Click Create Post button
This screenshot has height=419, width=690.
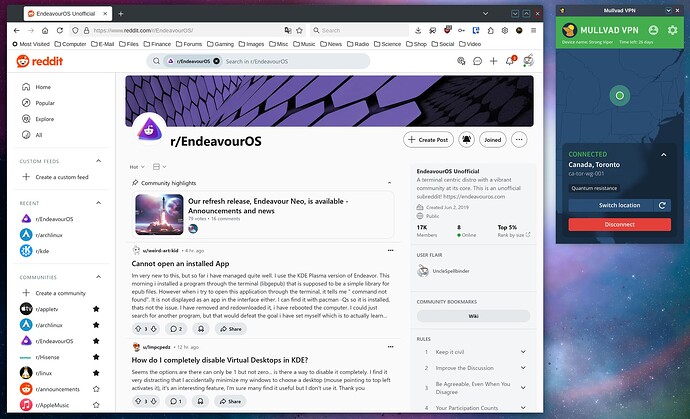click(x=428, y=140)
